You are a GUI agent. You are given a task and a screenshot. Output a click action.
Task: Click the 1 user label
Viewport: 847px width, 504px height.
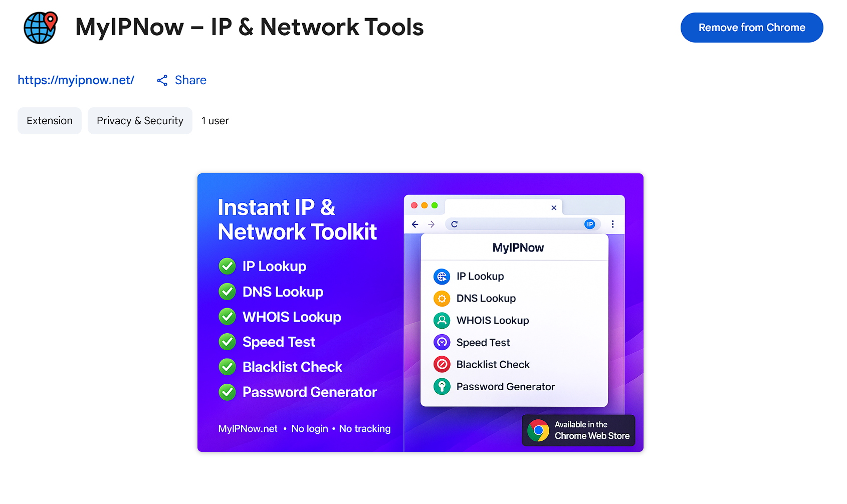click(x=215, y=120)
